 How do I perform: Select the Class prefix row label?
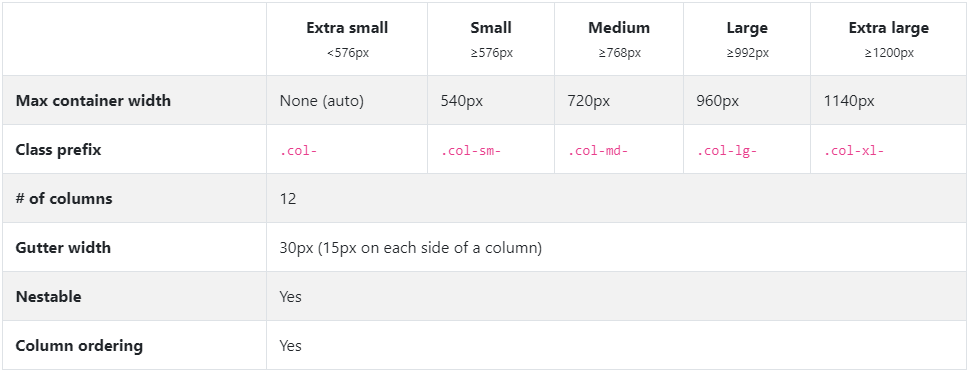coord(58,150)
